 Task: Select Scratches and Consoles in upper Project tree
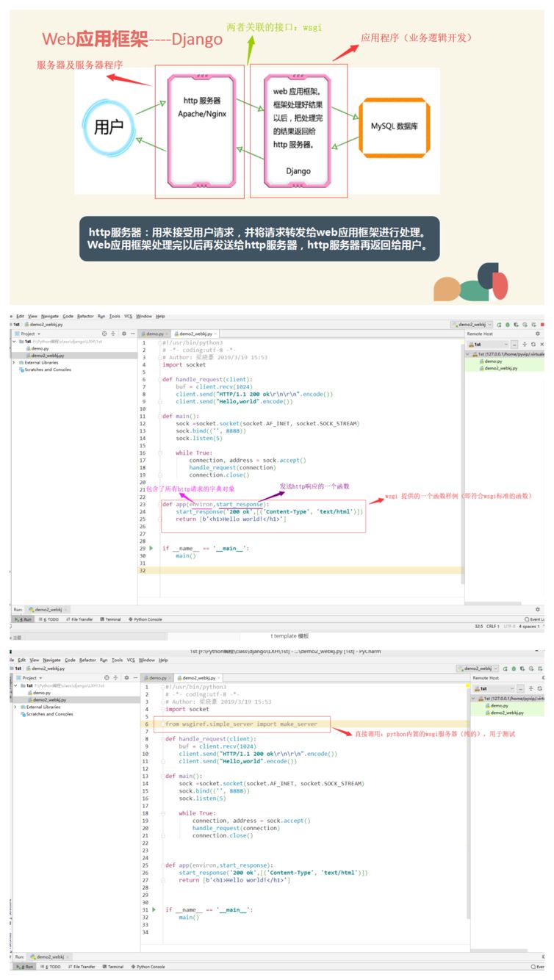point(46,370)
